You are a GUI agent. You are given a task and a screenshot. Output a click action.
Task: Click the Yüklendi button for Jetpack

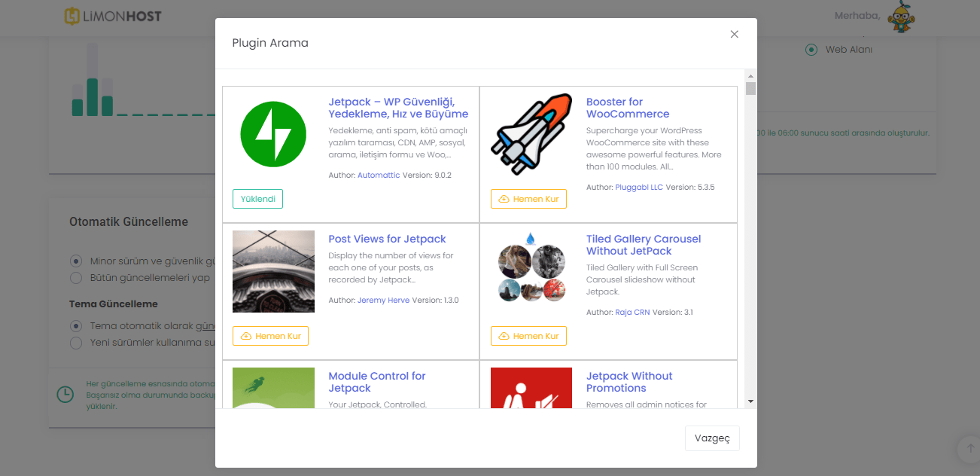click(257, 199)
